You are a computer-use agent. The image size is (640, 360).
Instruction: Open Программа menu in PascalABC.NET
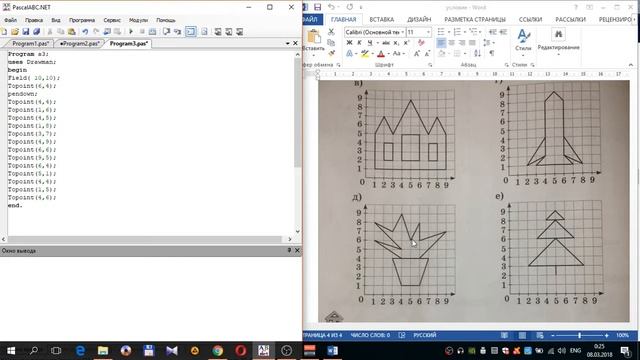point(82,20)
